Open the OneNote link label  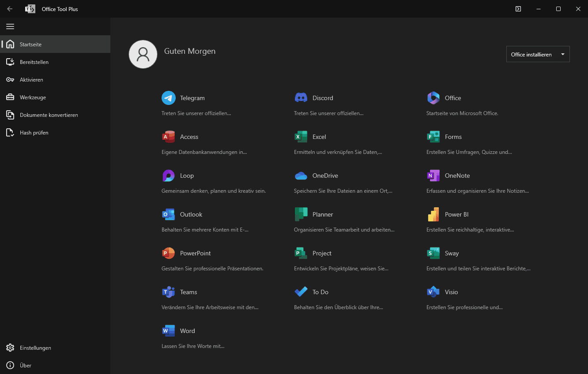[x=457, y=176]
